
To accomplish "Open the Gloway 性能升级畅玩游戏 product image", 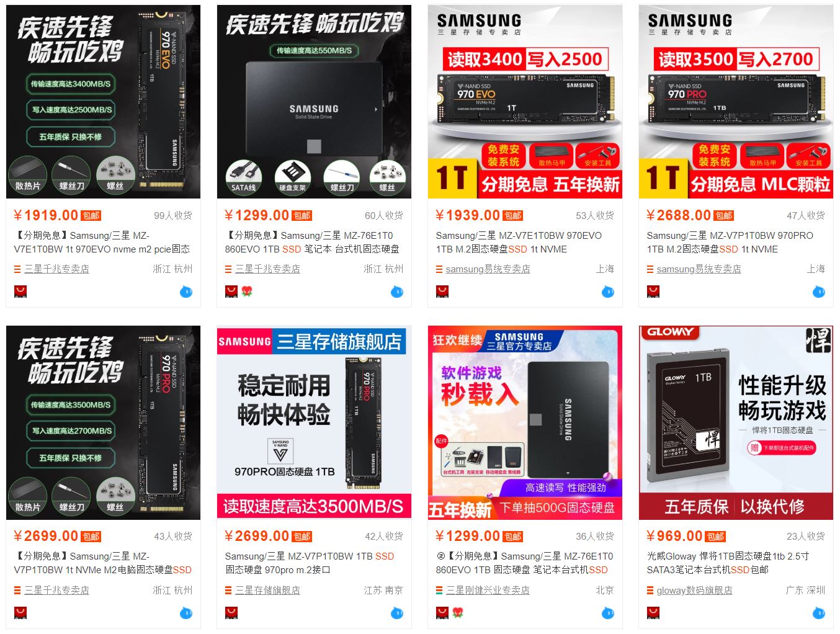I will (x=736, y=422).
